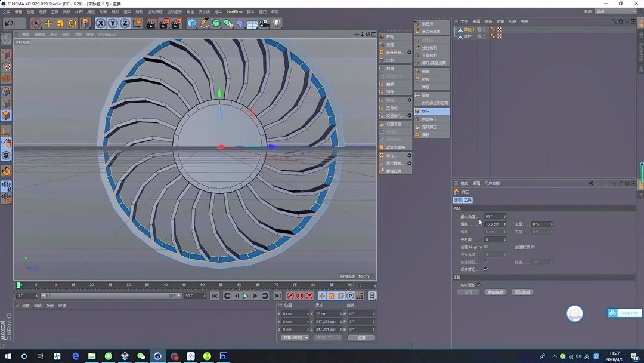Toggle the Y-axis lock in the toolbar
Screen dimensions: 644x363
[x=112, y=23]
